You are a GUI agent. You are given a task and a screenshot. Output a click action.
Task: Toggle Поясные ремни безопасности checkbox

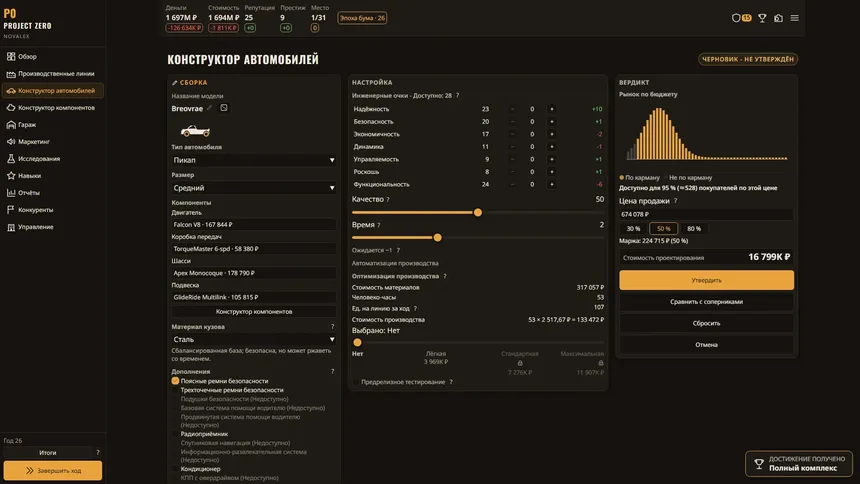(x=176, y=381)
